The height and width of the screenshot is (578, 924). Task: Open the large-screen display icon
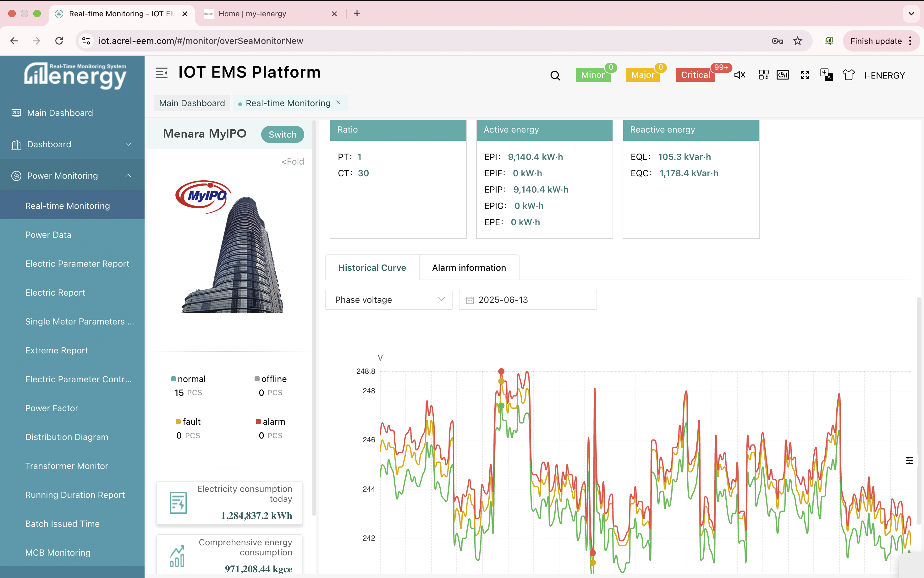[783, 75]
